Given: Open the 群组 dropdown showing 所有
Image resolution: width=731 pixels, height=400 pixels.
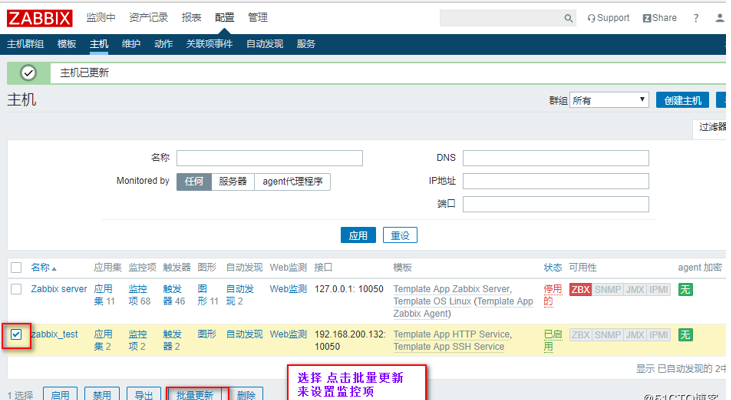Looking at the screenshot, I should pyautogui.click(x=609, y=100).
